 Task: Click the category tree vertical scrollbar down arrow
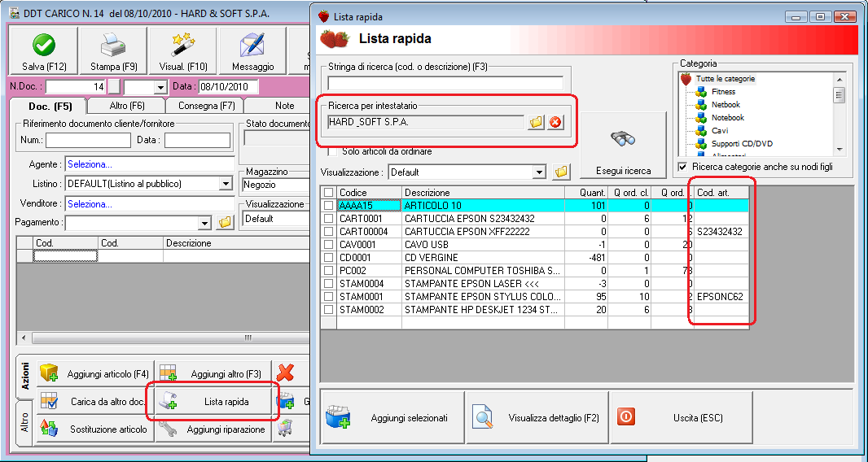click(840, 150)
